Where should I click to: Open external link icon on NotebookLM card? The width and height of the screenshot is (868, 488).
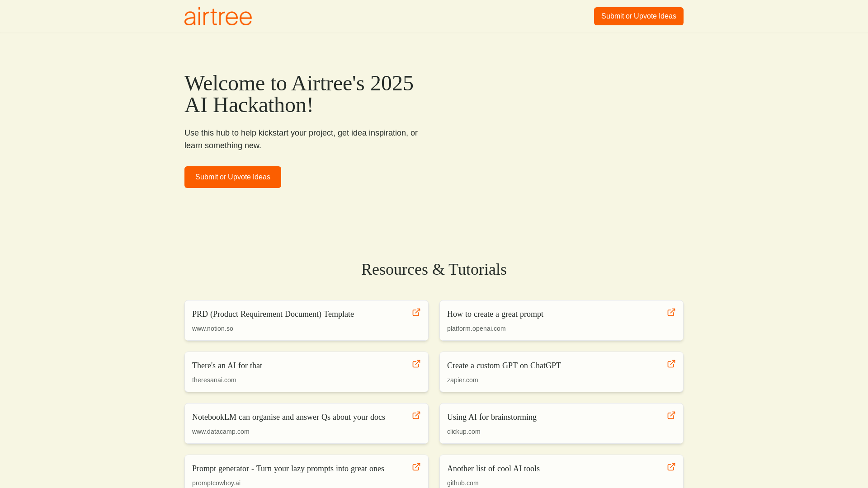[x=416, y=415]
